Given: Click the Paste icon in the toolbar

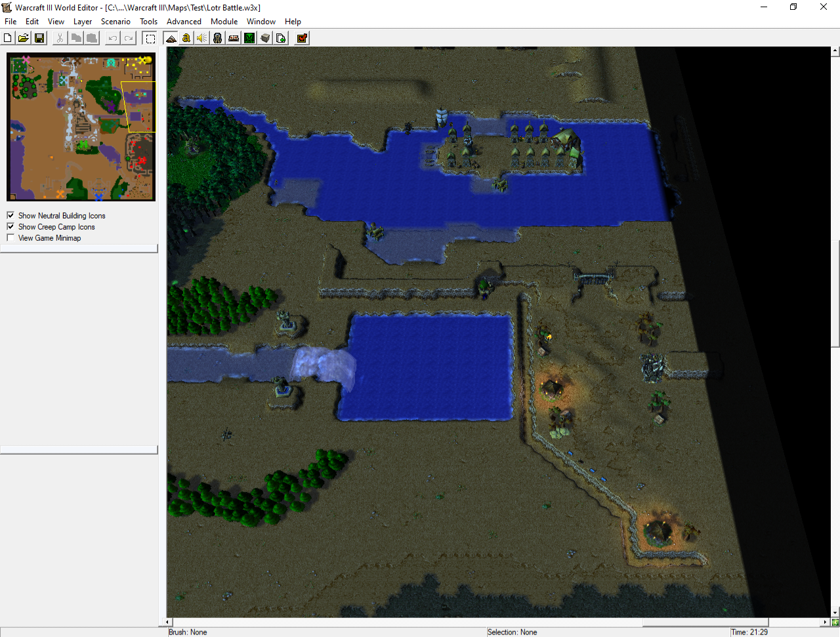Looking at the screenshot, I should point(92,38).
